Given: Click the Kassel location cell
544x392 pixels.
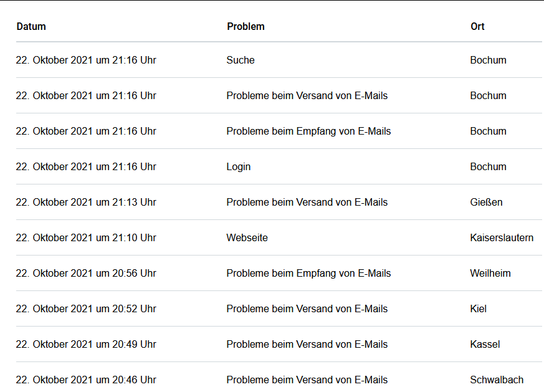Looking at the screenshot, I should pos(485,345).
